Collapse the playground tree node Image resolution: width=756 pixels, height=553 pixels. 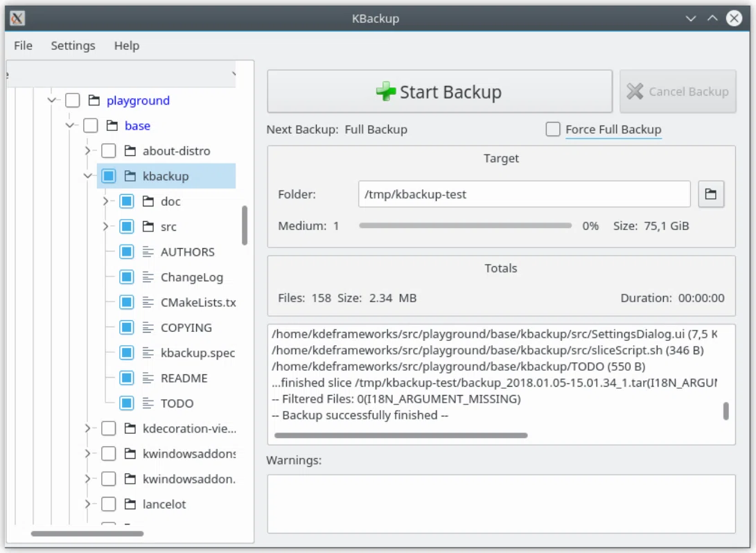point(51,100)
